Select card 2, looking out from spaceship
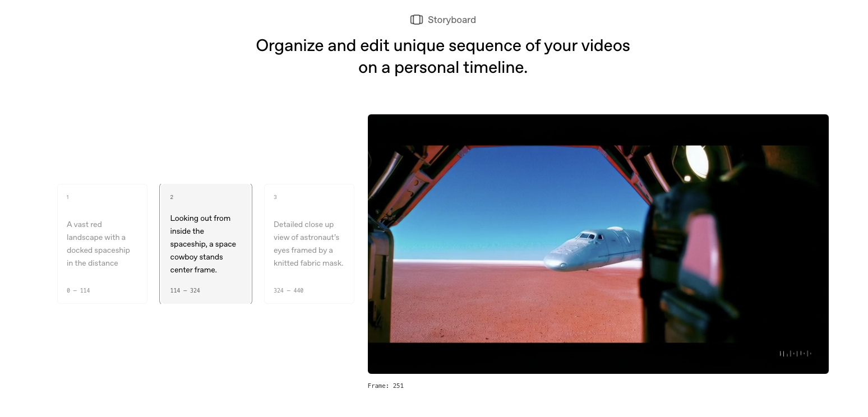The width and height of the screenshot is (868, 417). tap(206, 244)
